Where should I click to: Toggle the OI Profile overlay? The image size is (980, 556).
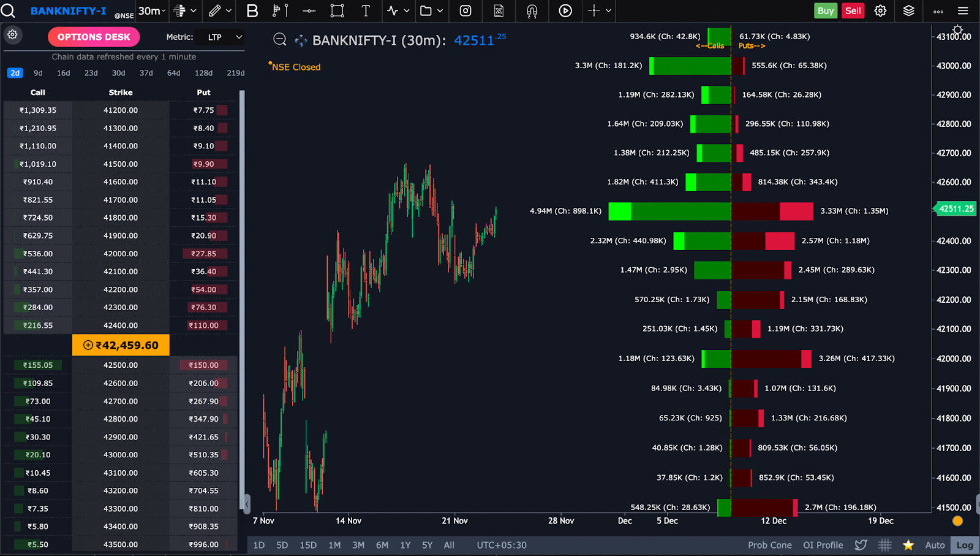click(823, 545)
